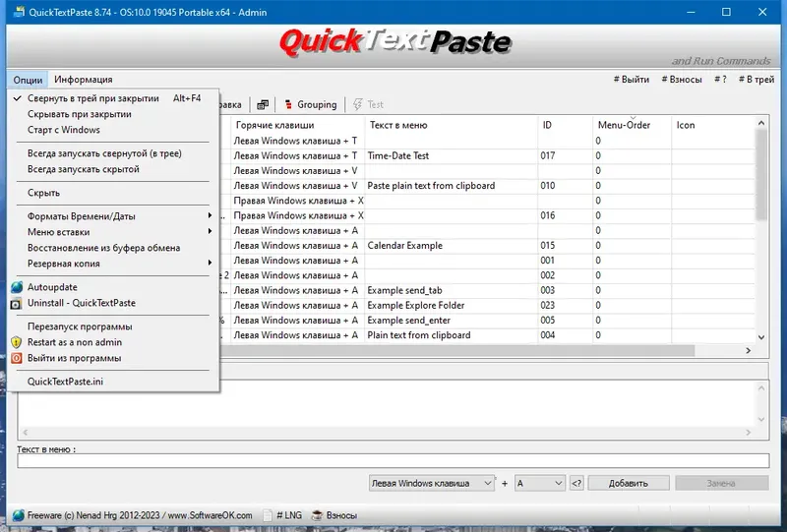Image resolution: width=787 pixels, height=532 pixels.
Task: Click the list's horizontal scrollbar thumb
Action: click(456, 350)
